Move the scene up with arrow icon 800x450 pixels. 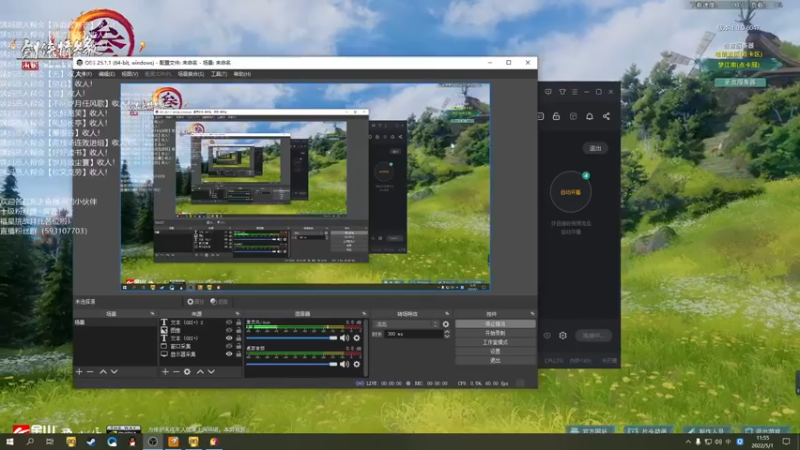(103, 372)
